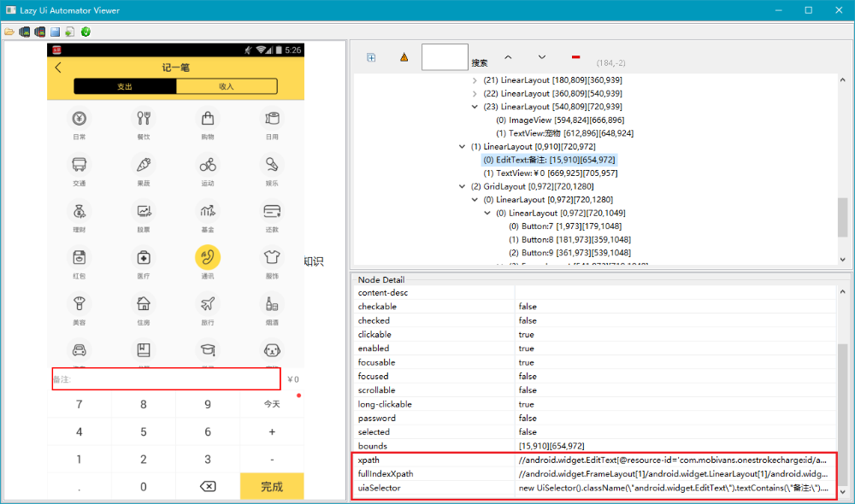Expand node (21) LinearLayout
The height and width of the screenshot is (504, 855).
[475, 80]
